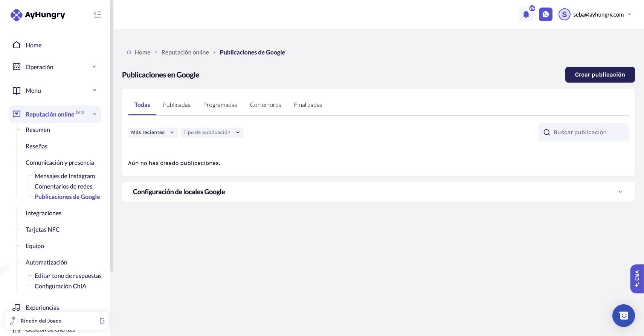This screenshot has height=336, width=644.
Task: Expand the Operación submenu chevron
Action: (x=94, y=67)
